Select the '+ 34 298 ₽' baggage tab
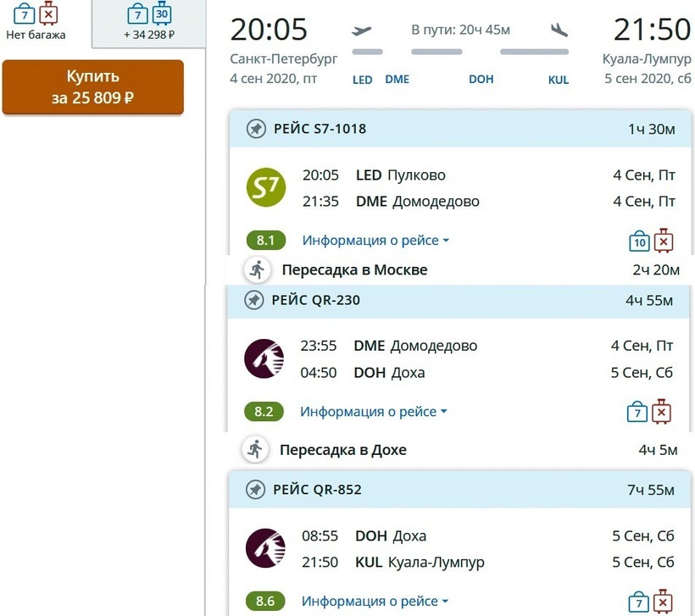 click(148, 24)
